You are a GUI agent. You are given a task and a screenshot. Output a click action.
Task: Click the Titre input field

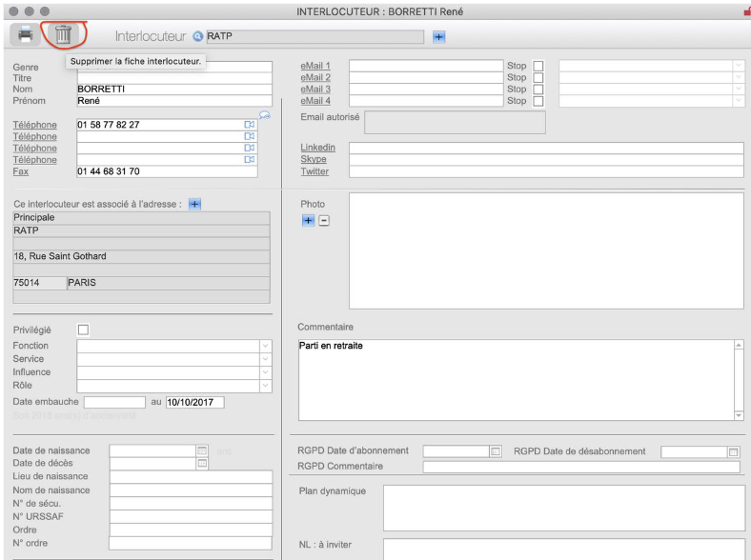174,78
